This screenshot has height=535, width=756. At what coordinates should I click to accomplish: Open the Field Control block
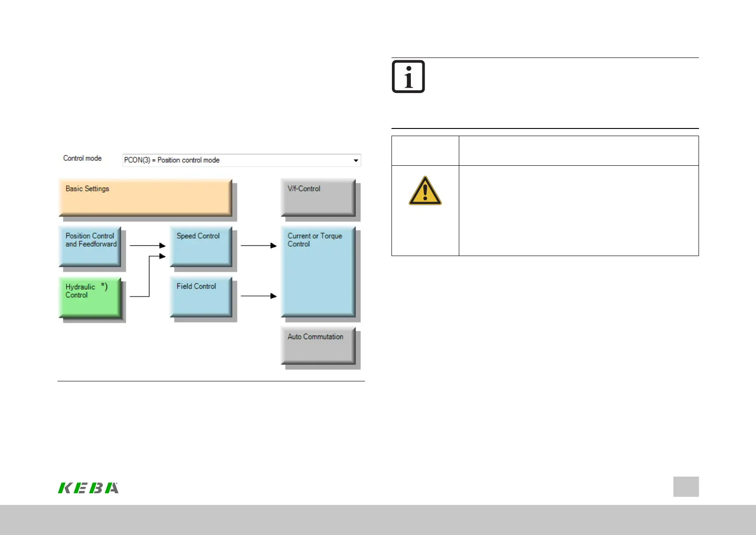pos(201,297)
